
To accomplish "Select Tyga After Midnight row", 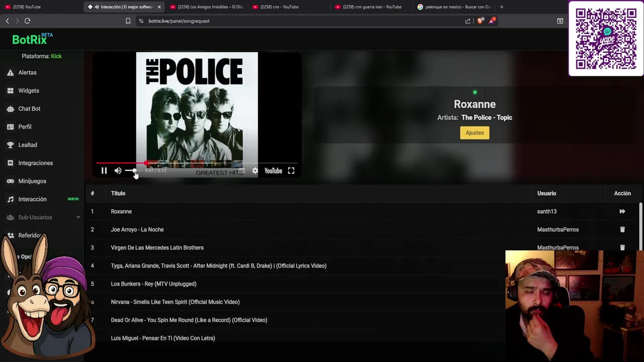I will [x=218, y=266].
